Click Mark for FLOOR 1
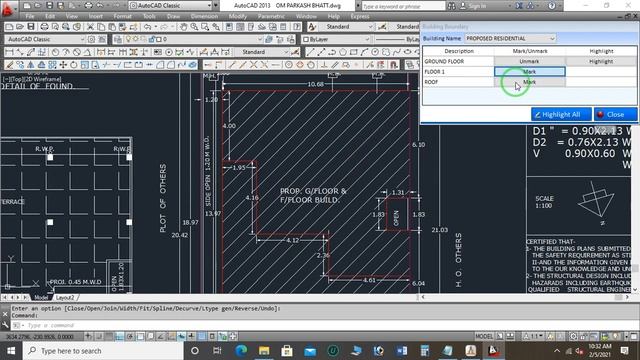The height and width of the screenshot is (360, 640). pyautogui.click(x=529, y=71)
